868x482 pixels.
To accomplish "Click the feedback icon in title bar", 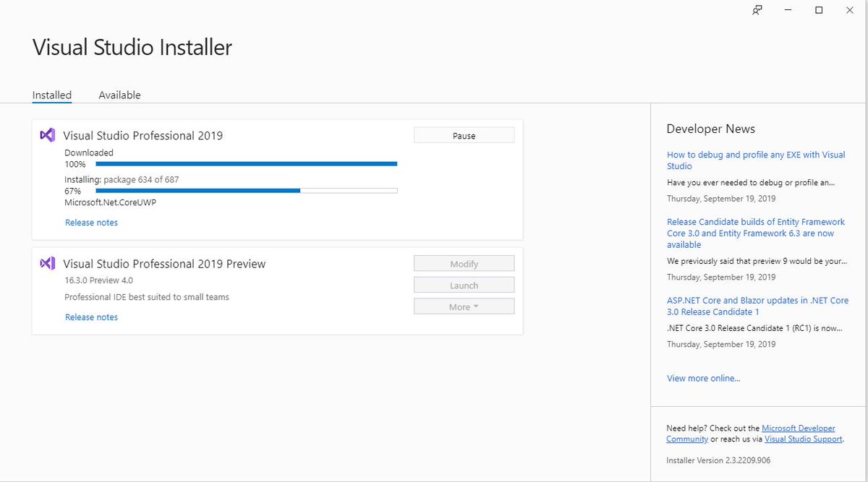I will pyautogui.click(x=757, y=10).
